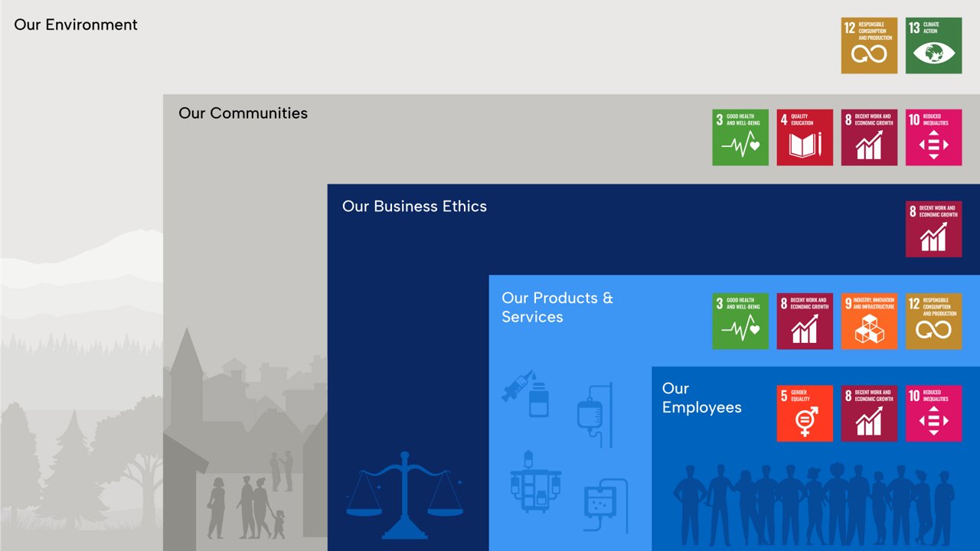980x551 pixels.
Task: Click SDG 8 icon in Our Employees
Action: 869,413
